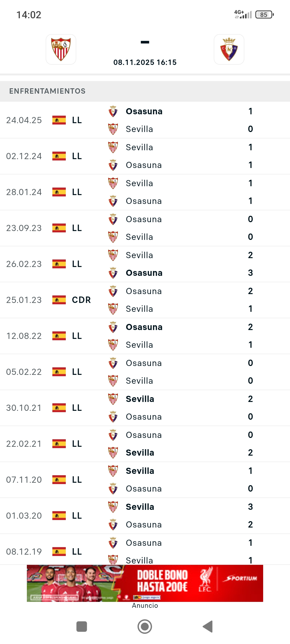The image size is (290, 644).
Task: Tap the 08.11.2025 16:15 kickoff time
Action: click(145, 63)
